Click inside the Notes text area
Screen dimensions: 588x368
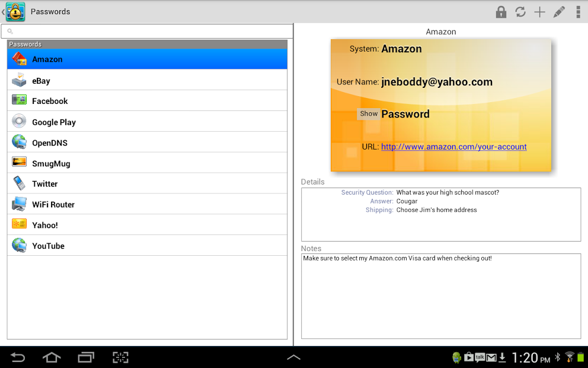[441, 296]
